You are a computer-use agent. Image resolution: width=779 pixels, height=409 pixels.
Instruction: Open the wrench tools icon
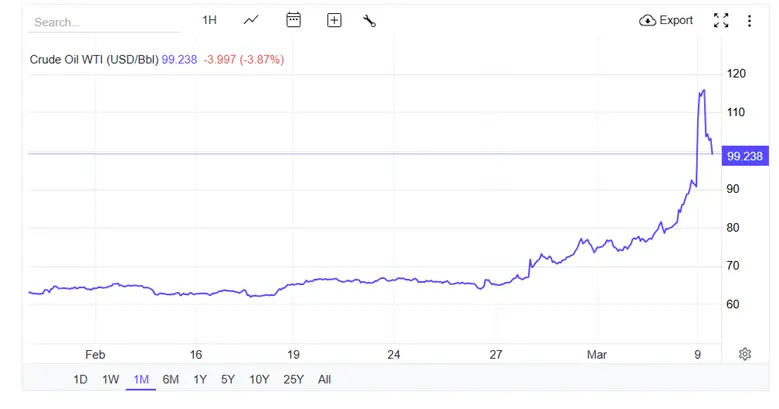point(369,20)
